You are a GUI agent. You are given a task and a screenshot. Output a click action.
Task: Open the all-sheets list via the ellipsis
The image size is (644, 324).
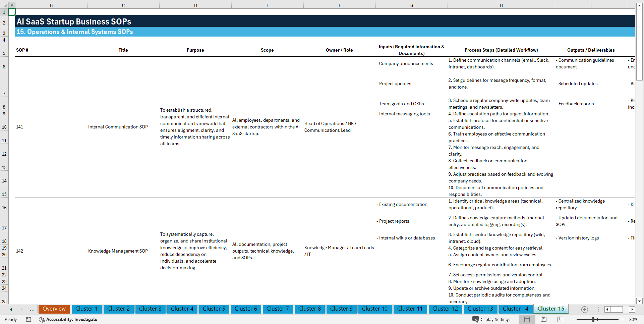pos(32,309)
